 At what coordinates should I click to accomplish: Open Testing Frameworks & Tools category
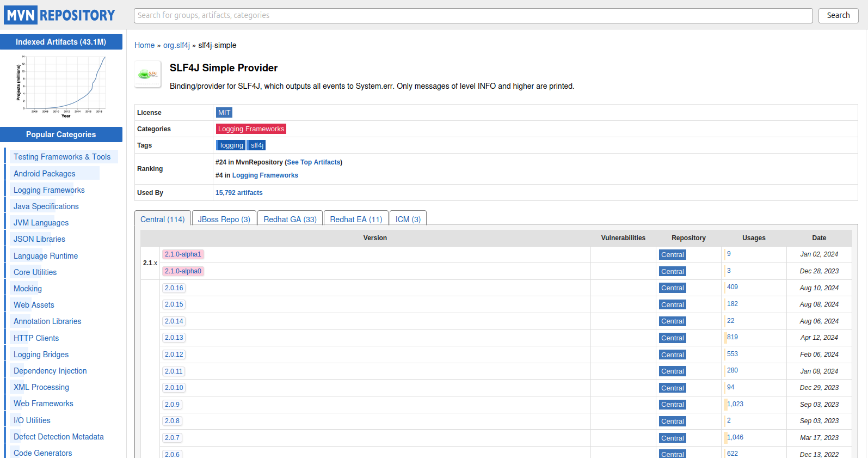(x=62, y=157)
